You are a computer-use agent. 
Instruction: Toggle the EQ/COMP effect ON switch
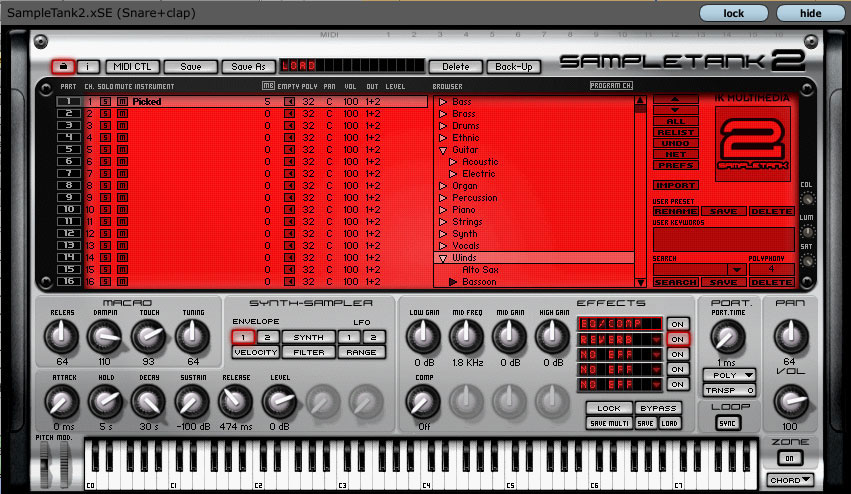678,324
